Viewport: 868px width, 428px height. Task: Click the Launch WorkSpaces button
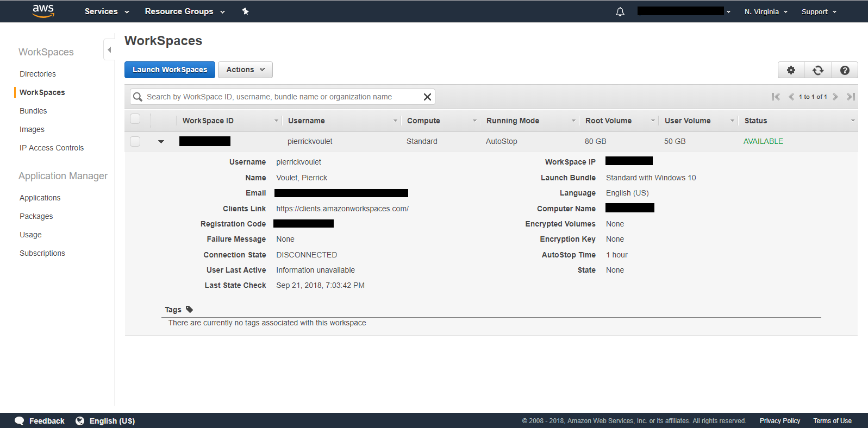[x=170, y=70]
